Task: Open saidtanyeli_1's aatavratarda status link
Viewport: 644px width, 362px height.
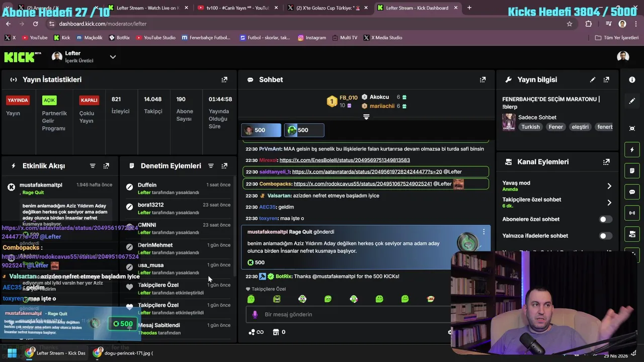Action: click(x=367, y=172)
